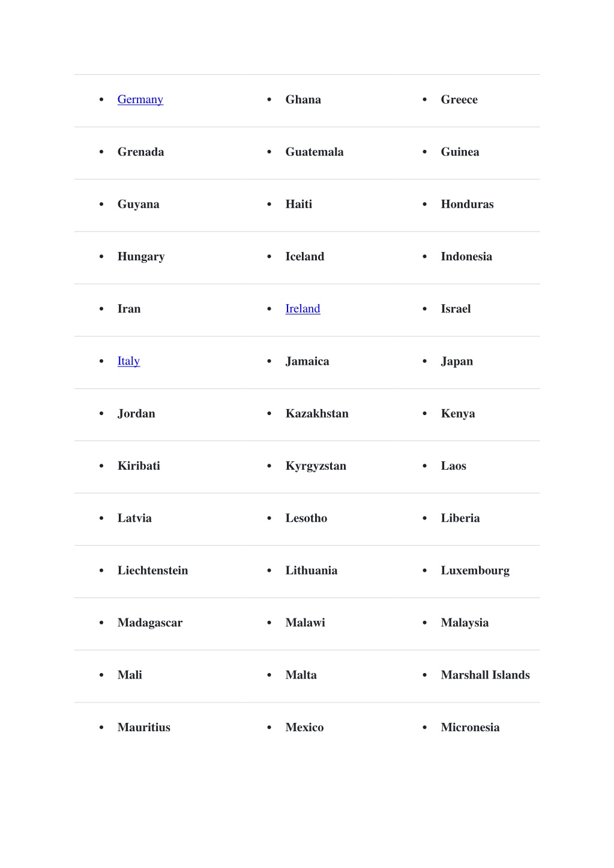Click the Guatemala list item

(315, 152)
